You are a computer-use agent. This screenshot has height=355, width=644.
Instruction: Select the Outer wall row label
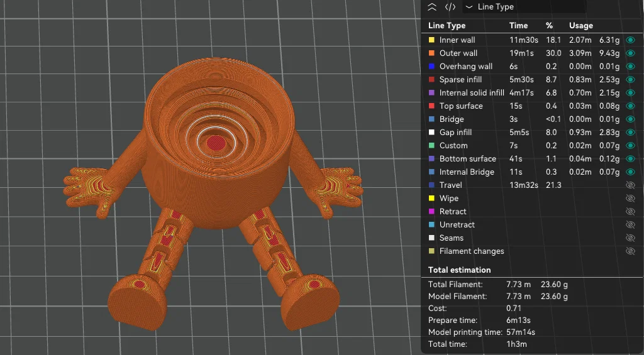[x=458, y=53]
